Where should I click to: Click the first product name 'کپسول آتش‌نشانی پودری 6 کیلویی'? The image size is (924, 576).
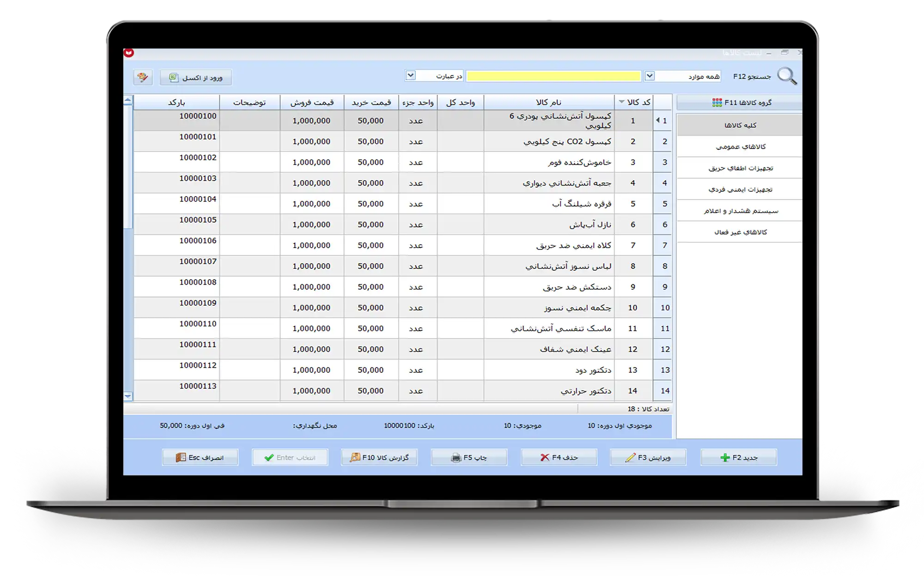pyautogui.click(x=560, y=121)
